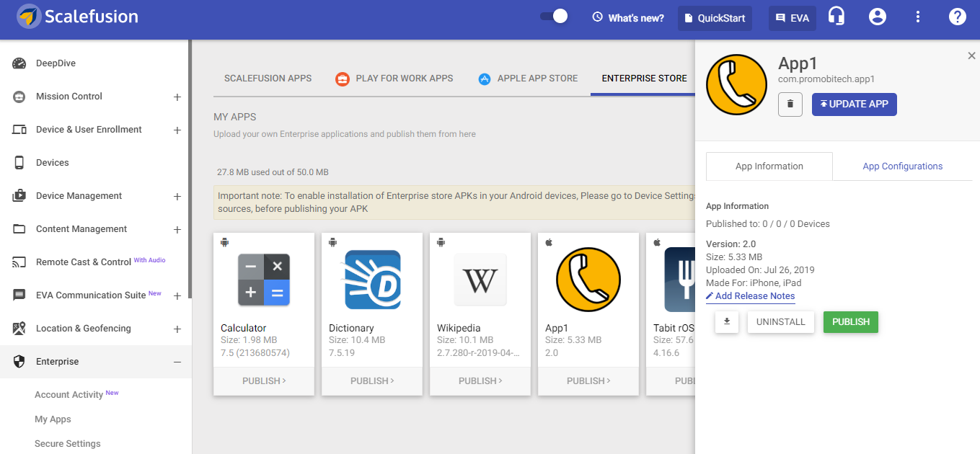Click the sidebar vertical scrollbar
This screenshot has height=454, width=980.
[190, 169]
